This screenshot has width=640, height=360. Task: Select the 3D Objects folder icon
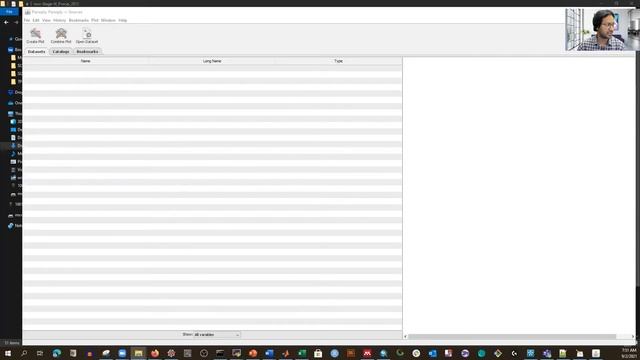coord(13,122)
